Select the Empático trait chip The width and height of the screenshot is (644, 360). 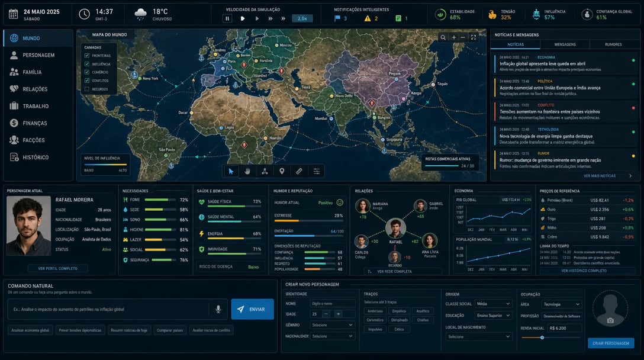[399, 311]
